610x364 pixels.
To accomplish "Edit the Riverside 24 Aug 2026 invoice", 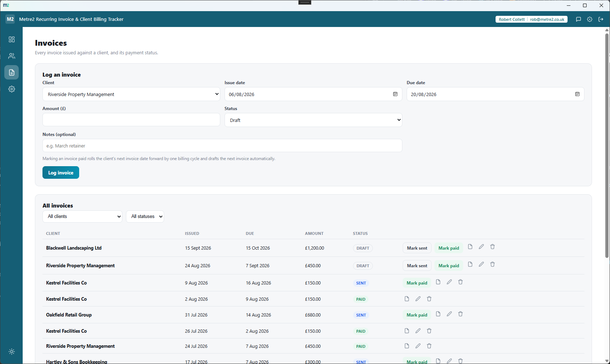I will click(481, 264).
